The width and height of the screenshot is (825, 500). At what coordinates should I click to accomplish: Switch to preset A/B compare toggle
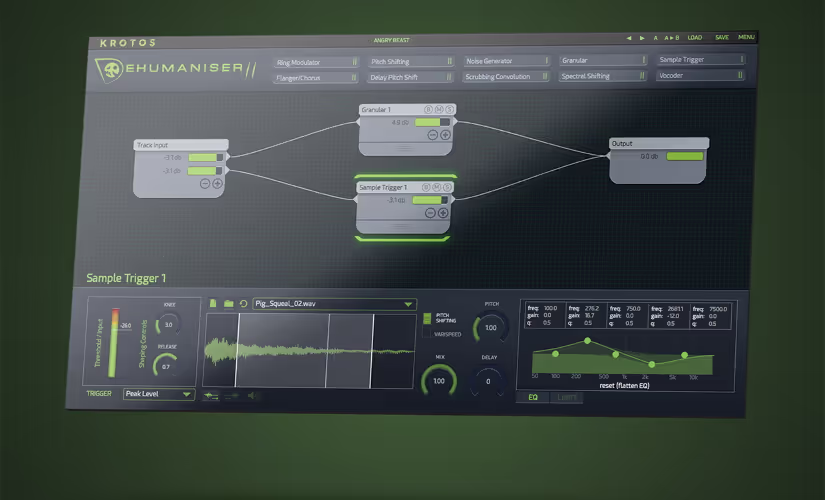(x=672, y=38)
